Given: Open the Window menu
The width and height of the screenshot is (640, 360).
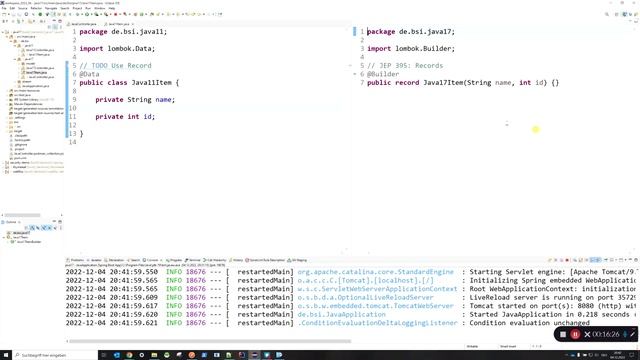Looking at the screenshot, I should pyautogui.click(x=99, y=8).
